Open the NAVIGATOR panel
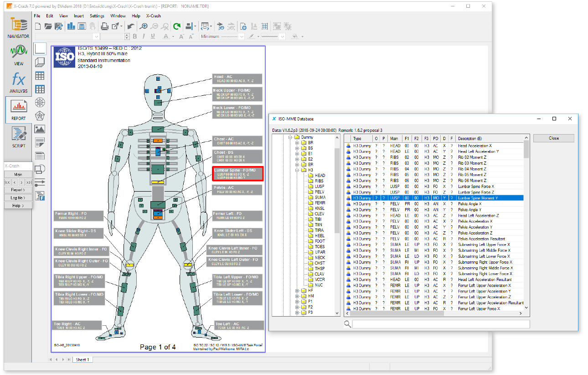This screenshot has width=588, height=375. pyautogui.click(x=18, y=27)
